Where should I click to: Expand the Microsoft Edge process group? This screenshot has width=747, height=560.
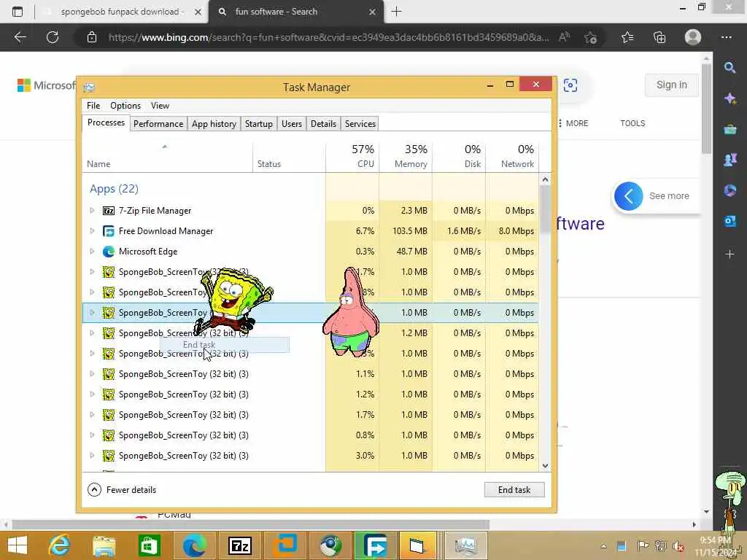(92, 252)
